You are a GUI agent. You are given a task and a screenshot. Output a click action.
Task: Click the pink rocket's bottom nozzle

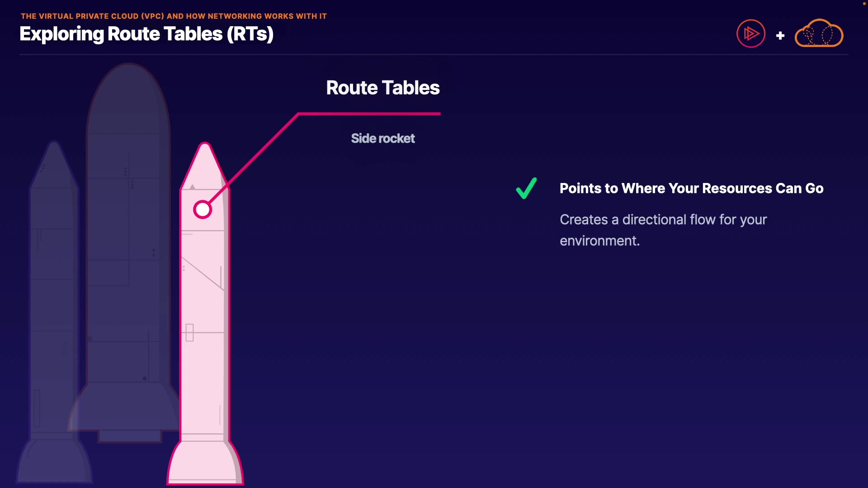[205, 463]
